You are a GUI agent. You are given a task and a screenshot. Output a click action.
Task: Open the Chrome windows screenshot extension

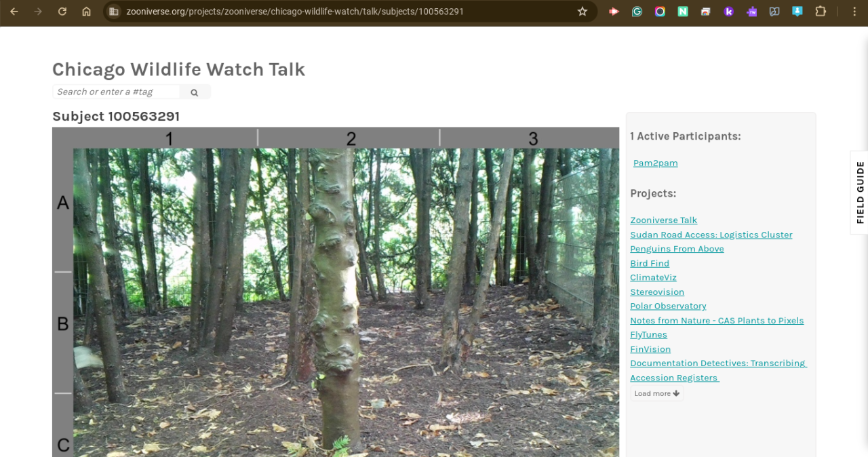[706, 12]
